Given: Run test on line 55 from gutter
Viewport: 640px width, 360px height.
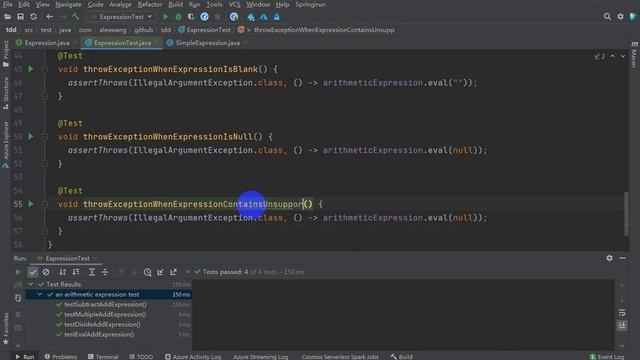Looking at the screenshot, I should 31,204.
